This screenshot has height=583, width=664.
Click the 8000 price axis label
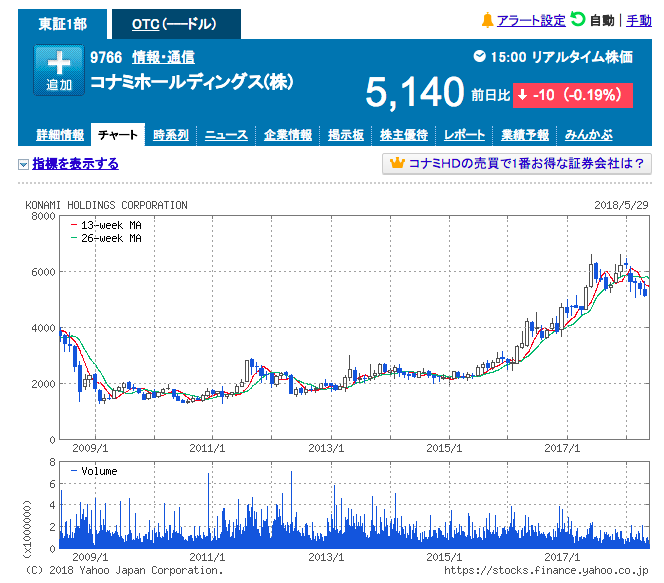(x=43, y=216)
